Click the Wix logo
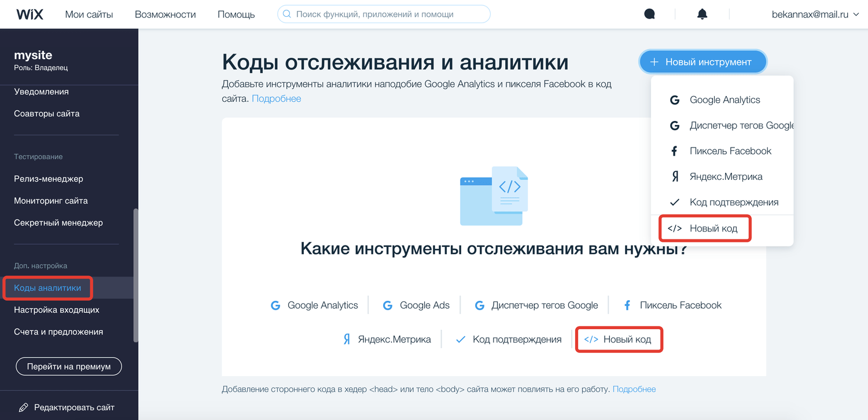Viewport: 868px width, 420px height. pyautogui.click(x=30, y=14)
